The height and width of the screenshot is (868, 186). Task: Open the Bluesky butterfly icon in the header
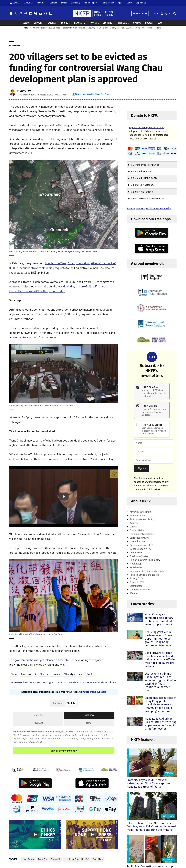[x=35, y=13]
